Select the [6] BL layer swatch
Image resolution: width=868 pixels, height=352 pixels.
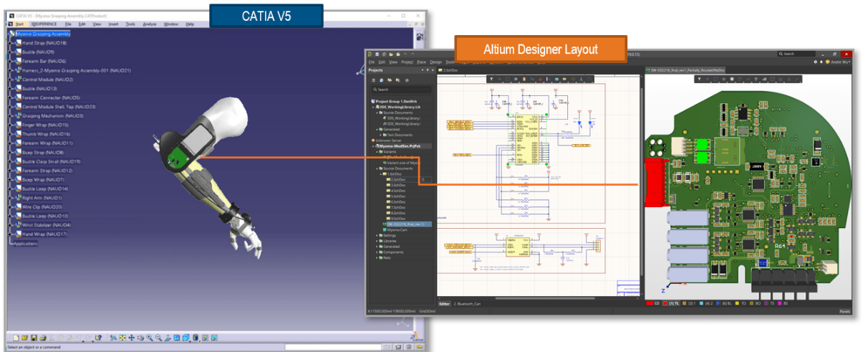coord(718,303)
